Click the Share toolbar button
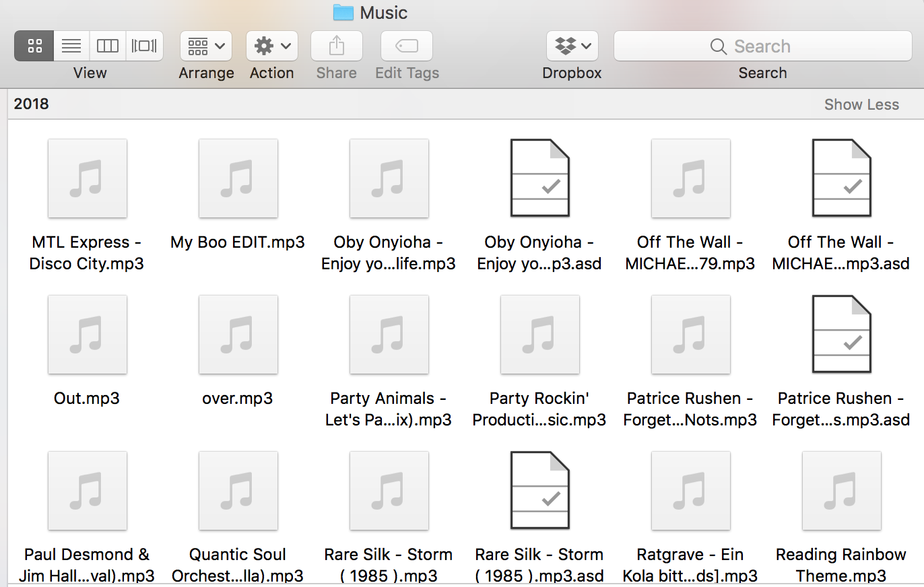924x587 pixels. coord(337,46)
